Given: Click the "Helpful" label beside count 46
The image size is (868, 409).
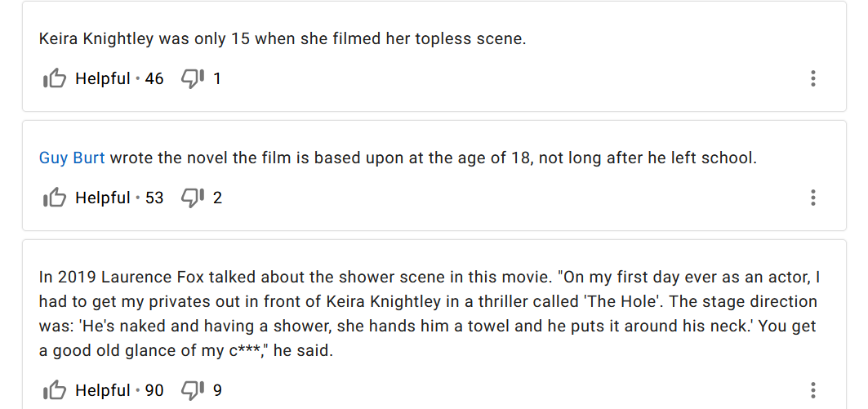Looking at the screenshot, I should point(103,79).
